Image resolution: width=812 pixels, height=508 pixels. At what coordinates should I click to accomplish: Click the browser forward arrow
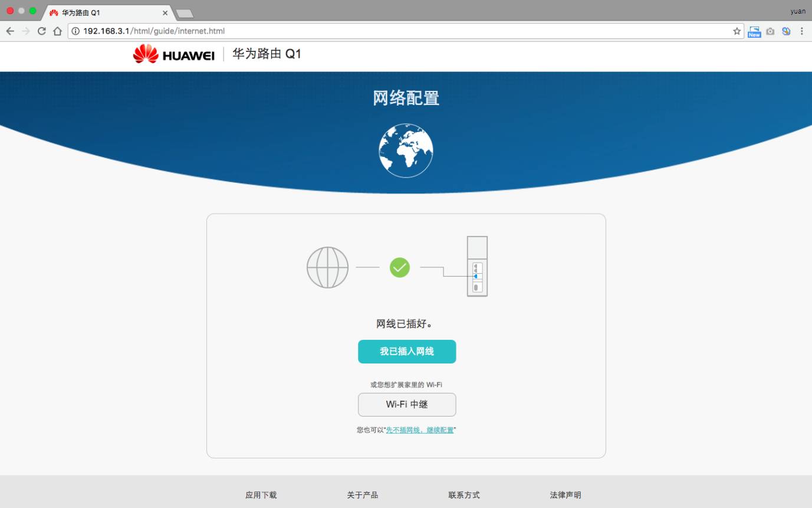click(25, 31)
